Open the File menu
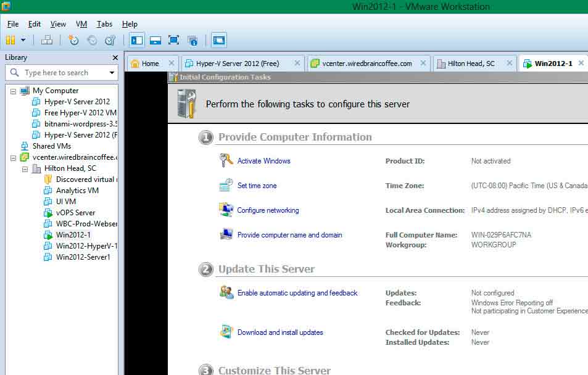 pos(13,24)
